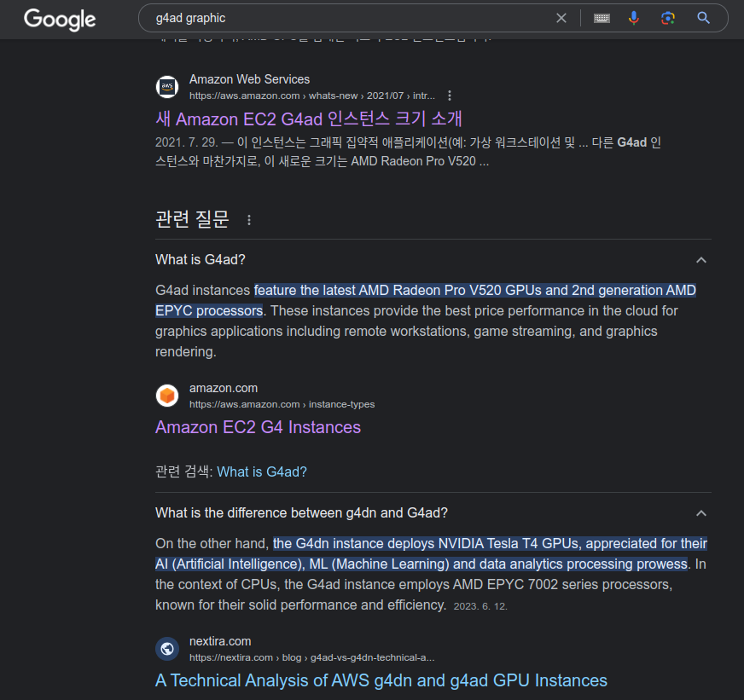744x700 pixels.
Task: Click the 'Amazon Web Services' site name
Action: 250,79
